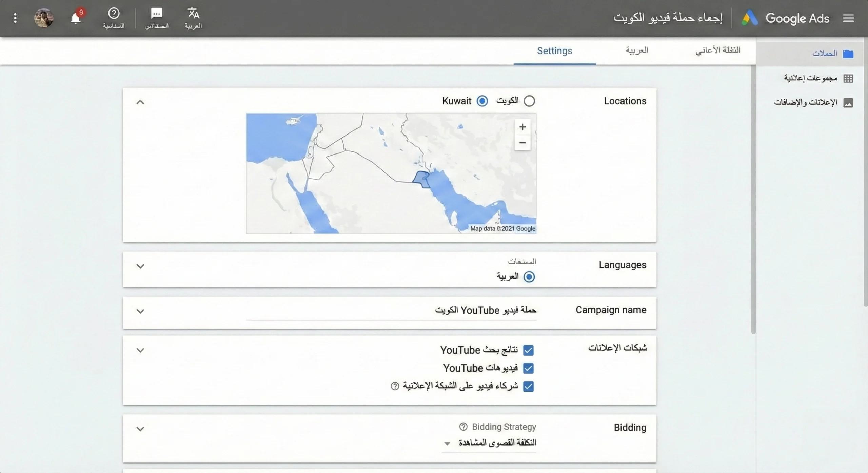The height and width of the screenshot is (473, 868).
Task: Select the الكويت location radio button
Action: coord(529,101)
